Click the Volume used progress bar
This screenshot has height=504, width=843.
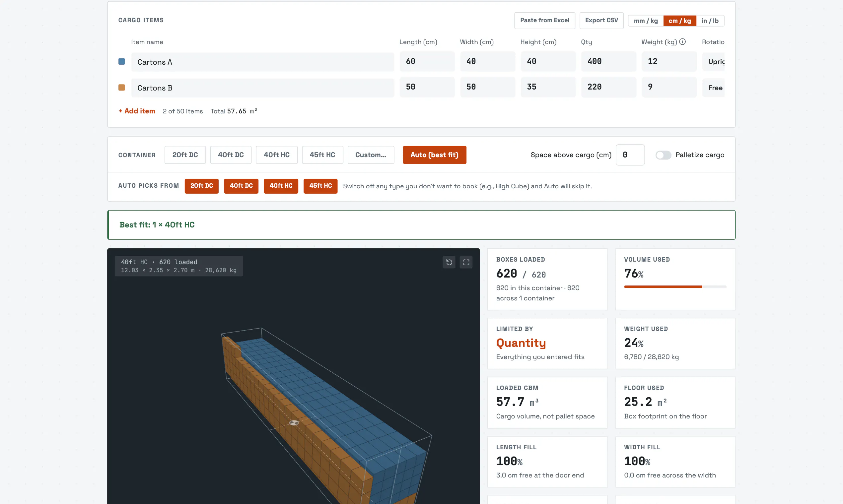[x=675, y=287]
